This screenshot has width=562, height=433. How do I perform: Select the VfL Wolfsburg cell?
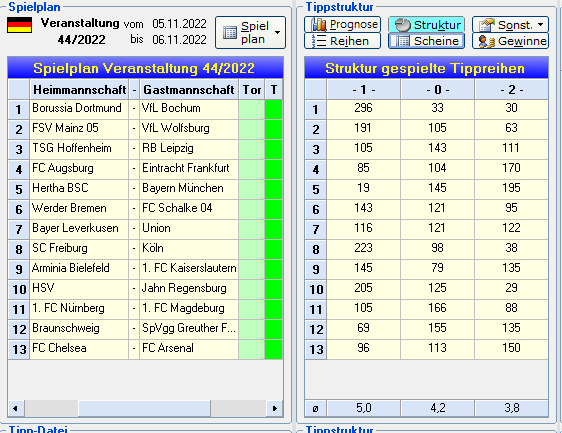click(189, 129)
